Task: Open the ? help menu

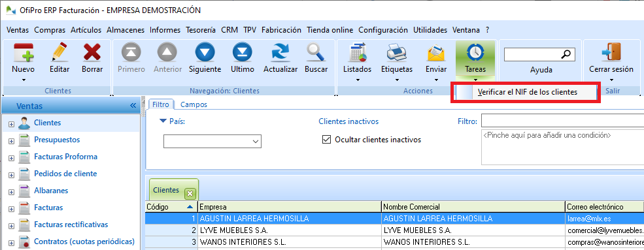Action: click(x=487, y=30)
